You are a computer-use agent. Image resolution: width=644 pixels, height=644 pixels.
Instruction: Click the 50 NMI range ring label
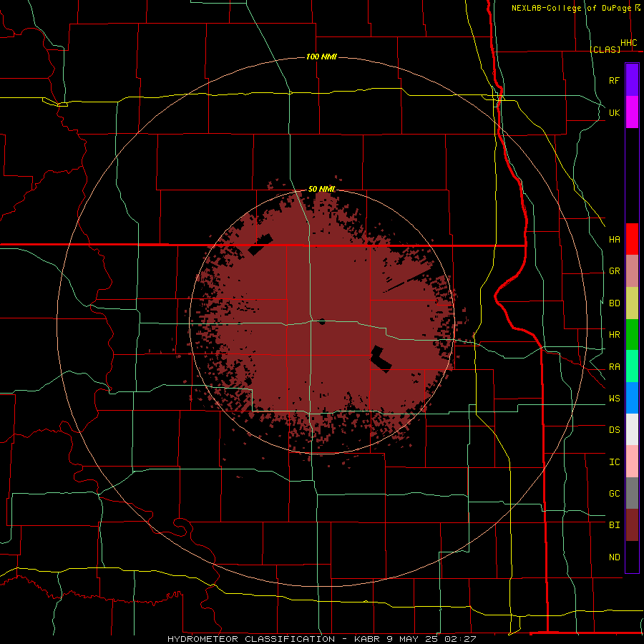tap(321, 189)
